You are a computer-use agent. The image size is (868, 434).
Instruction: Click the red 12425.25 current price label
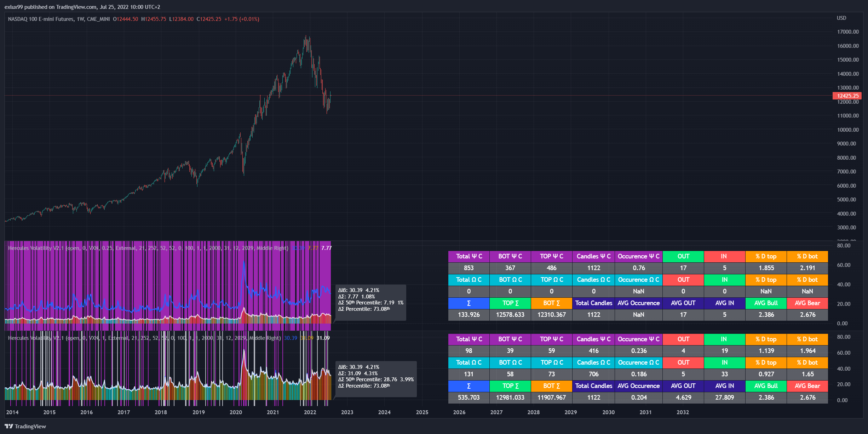847,96
